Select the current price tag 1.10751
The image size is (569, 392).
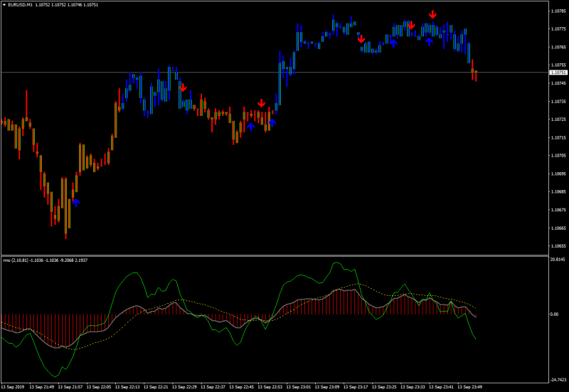point(558,73)
